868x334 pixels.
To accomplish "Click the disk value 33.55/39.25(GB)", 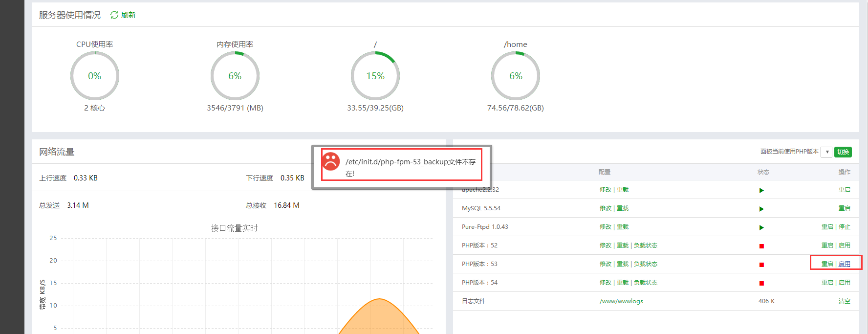I will point(375,108).
